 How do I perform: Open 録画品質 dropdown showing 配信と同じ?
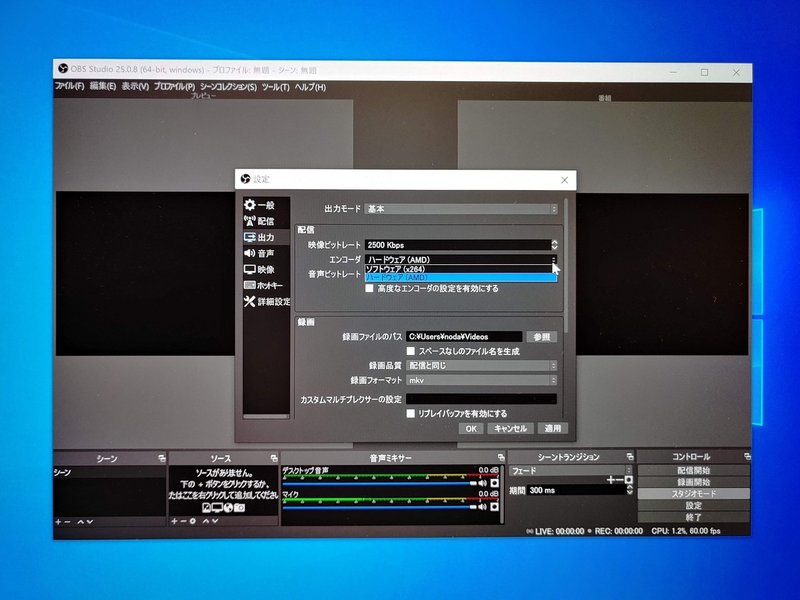(x=481, y=366)
